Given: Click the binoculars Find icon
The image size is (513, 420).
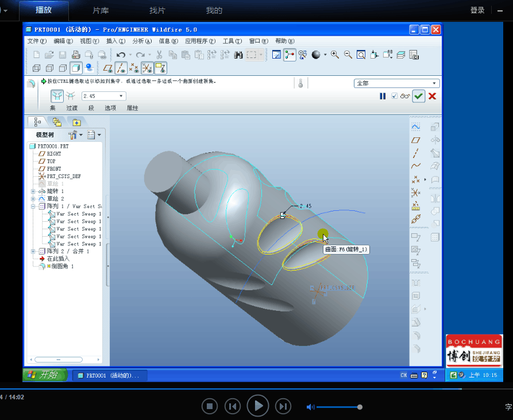Looking at the screenshot, I should 238,55.
